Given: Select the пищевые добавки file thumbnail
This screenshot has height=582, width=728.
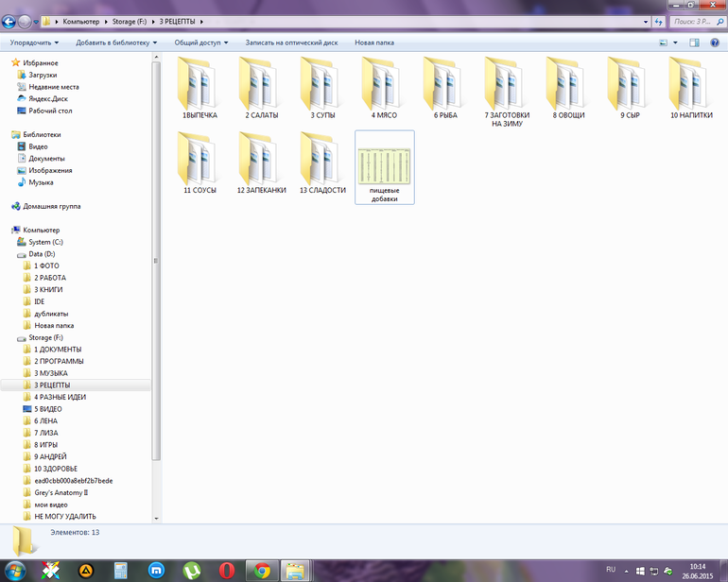Looking at the screenshot, I should [x=385, y=167].
